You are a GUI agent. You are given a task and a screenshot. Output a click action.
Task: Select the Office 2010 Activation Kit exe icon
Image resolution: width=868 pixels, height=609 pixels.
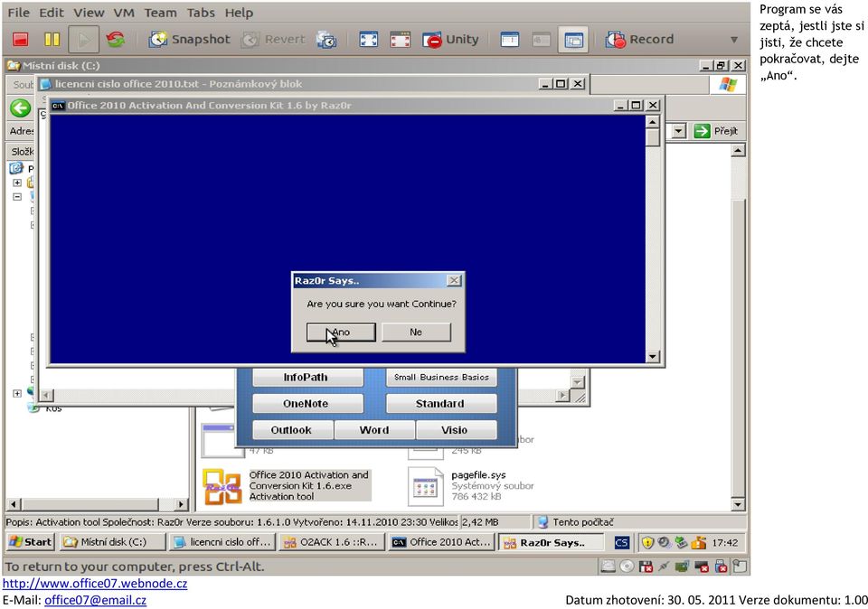pyautogui.click(x=222, y=487)
